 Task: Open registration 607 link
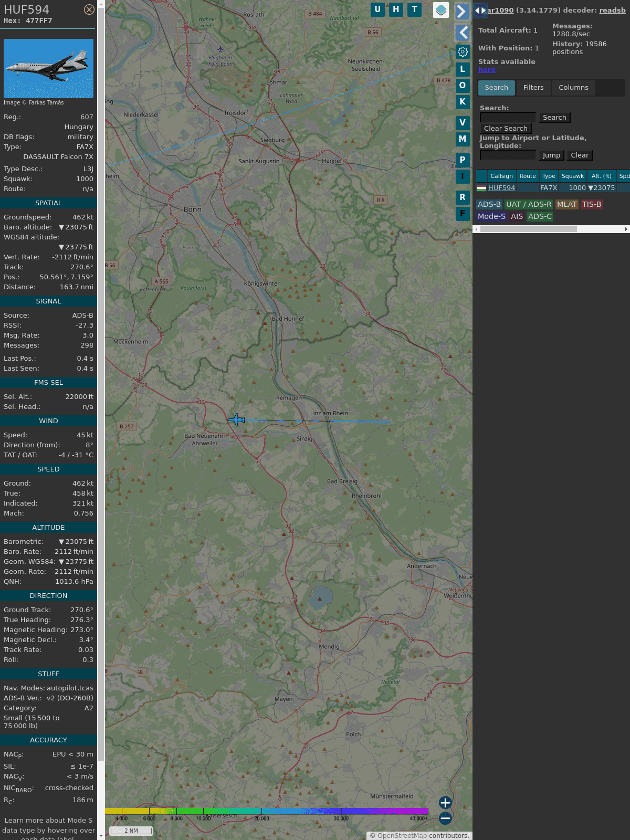click(x=87, y=117)
